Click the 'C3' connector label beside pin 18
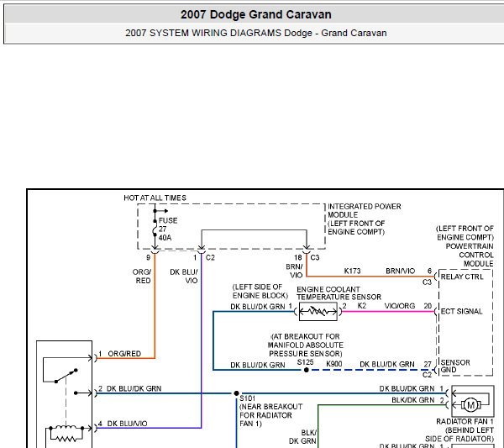The width and height of the screenshot is (504, 448). (x=315, y=257)
